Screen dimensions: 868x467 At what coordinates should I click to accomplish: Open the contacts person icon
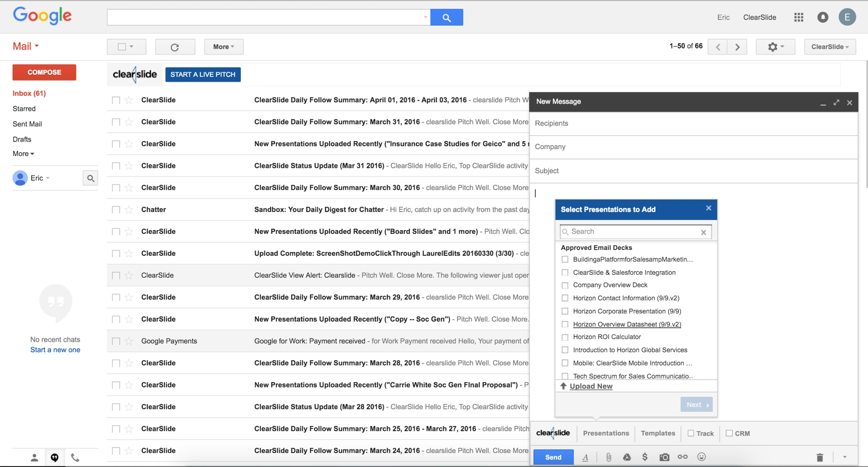[34, 458]
